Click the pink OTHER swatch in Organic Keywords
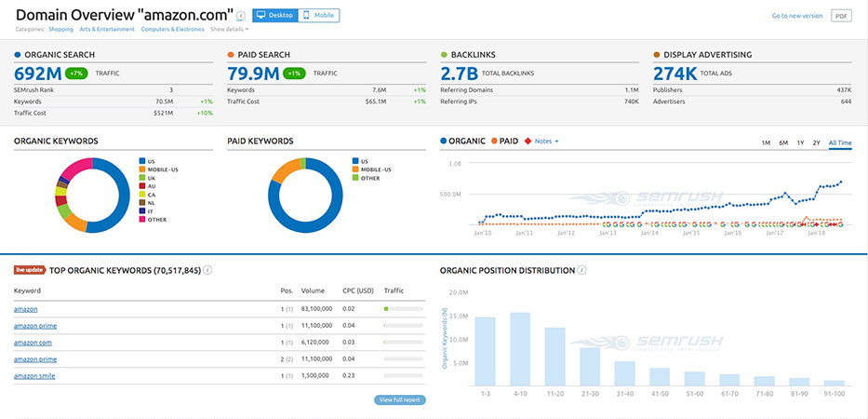The height and width of the screenshot is (419, 868). [x=141, y=220]
